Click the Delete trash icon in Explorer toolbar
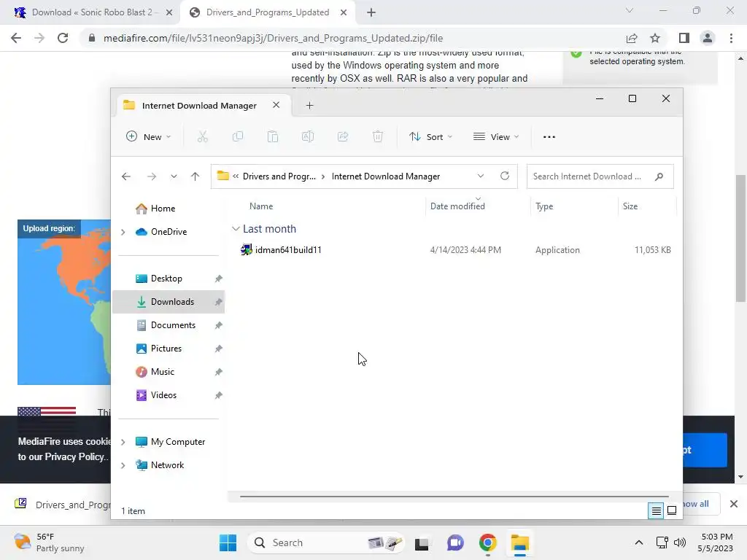Viewport: 747px width, 560px height. pyautogui.click(x=377, y=136)
